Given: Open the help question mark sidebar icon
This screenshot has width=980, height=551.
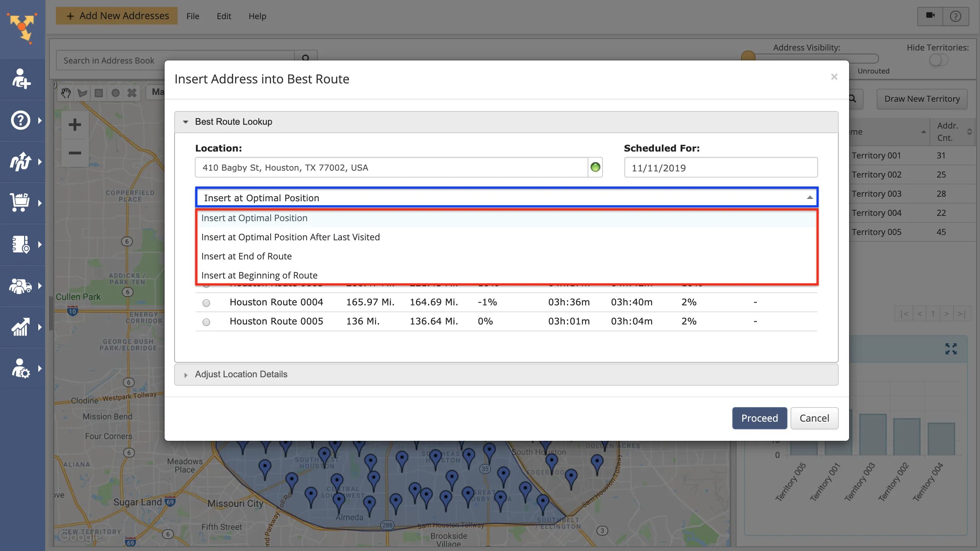Looking at the screenshot, I should click(21, 121).
